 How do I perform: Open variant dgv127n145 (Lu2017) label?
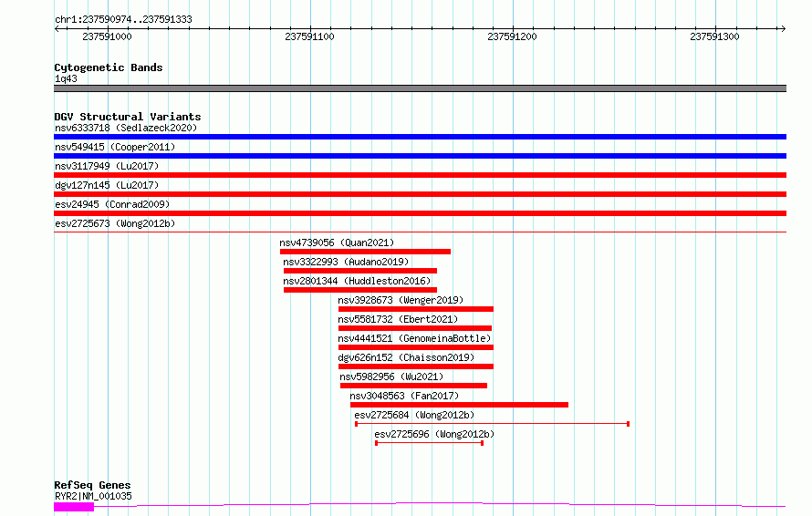click(107, 185)
